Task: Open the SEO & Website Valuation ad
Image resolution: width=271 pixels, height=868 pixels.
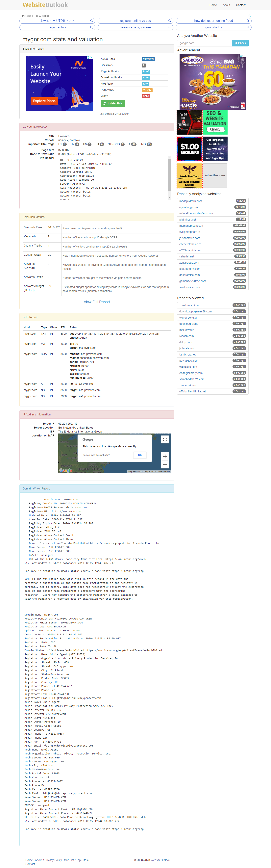Action: tap(215, 122)
